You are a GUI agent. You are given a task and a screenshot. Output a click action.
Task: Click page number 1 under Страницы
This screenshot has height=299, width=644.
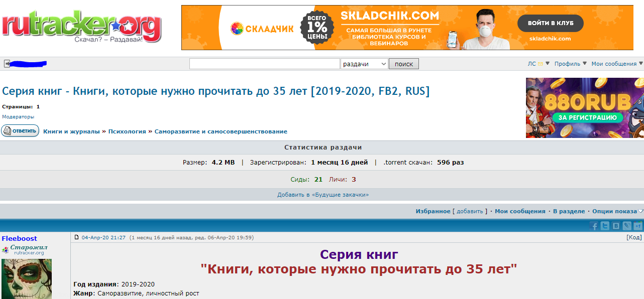[x=38, y=107]
